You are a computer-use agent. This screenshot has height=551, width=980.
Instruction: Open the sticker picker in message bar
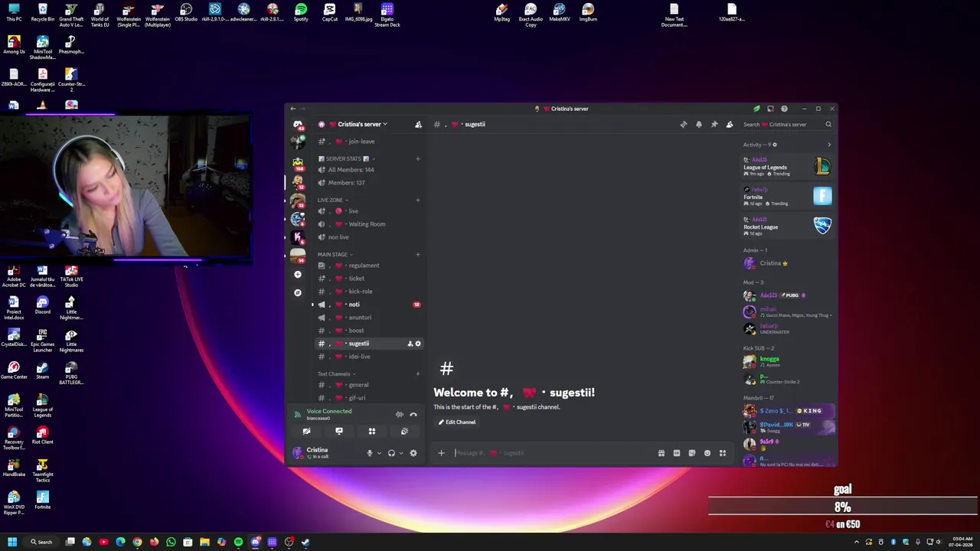(x=692, y=453)
